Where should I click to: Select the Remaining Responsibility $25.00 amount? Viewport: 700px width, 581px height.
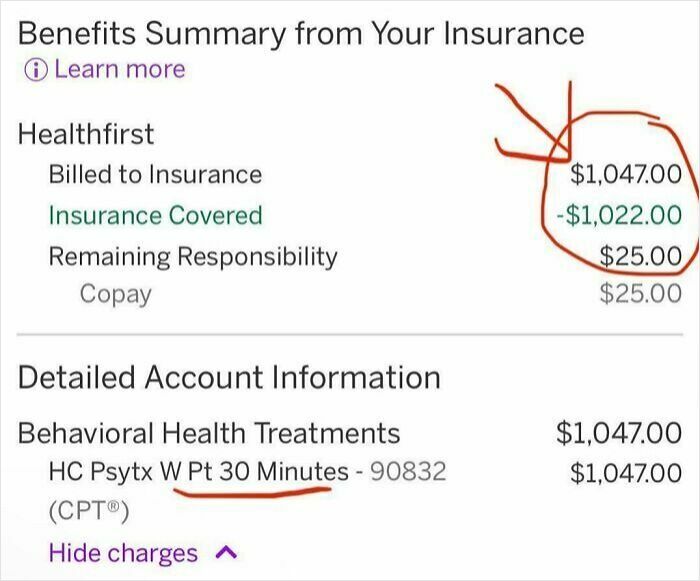(640, 256)
